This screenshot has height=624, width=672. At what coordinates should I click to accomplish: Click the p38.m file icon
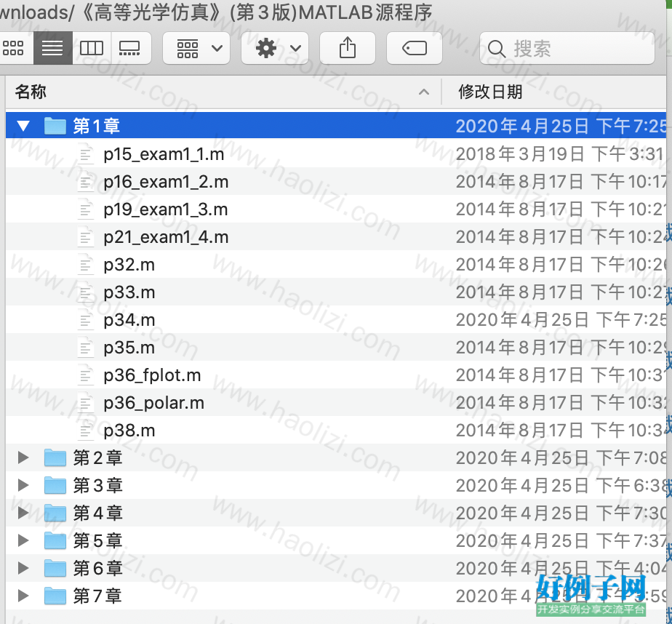tap(85, 431)
